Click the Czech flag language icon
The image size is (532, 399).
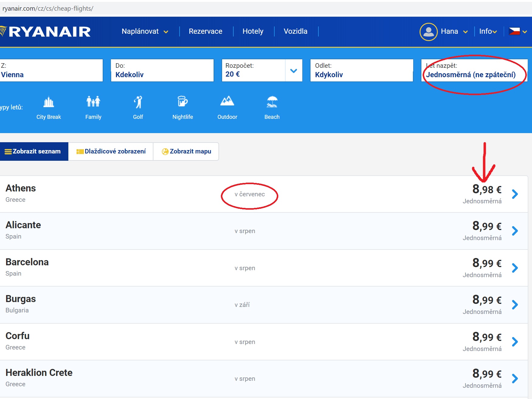(514, 31)
